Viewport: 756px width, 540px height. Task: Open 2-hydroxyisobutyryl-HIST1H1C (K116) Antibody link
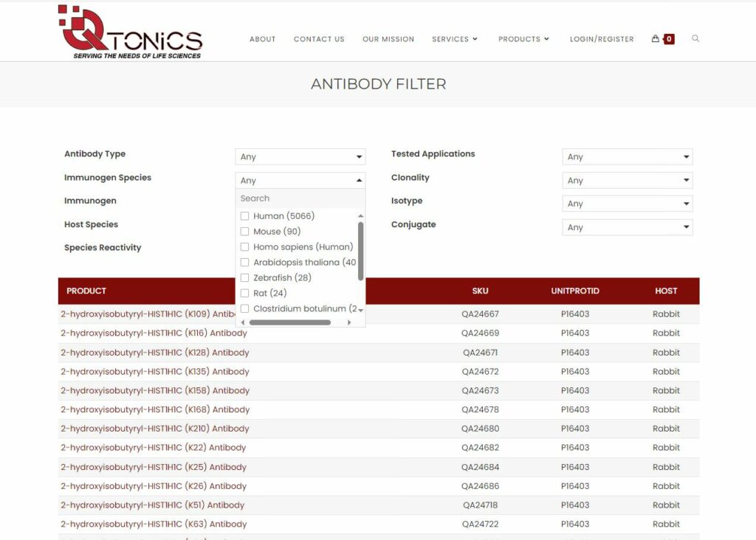point(155,333)
